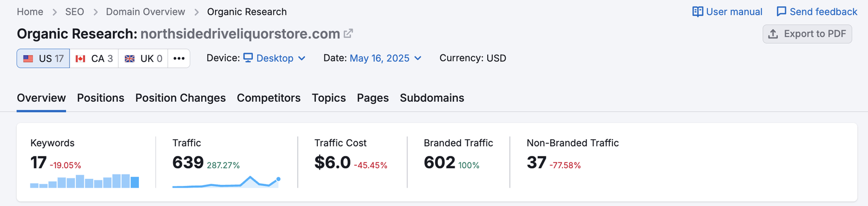
Task: Click the Keywords bar chart
Action: (x=85, y=181)
